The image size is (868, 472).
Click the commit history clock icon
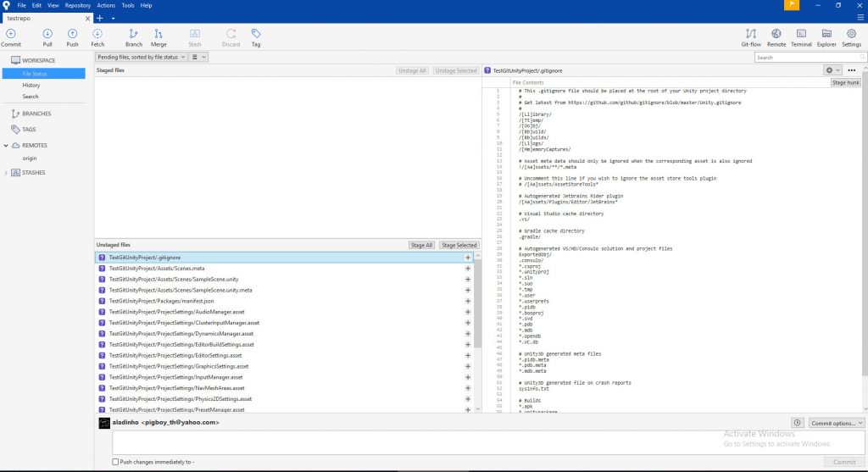coord(797,423)
